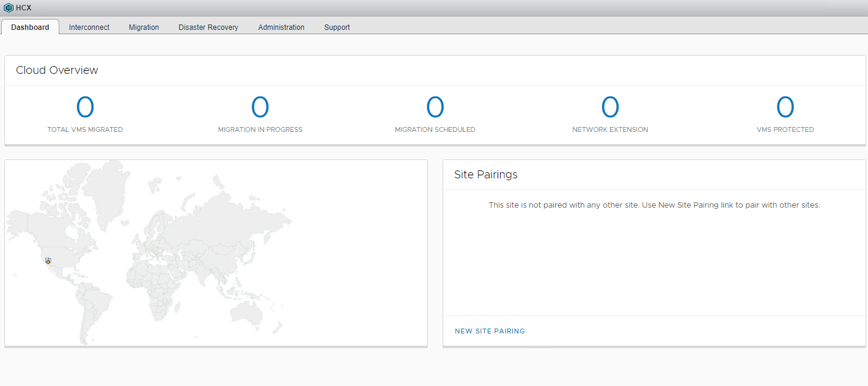Click the zero count above Migration In Progress
The width and height of the screenshot is (868, 386).
coord(260,107)
